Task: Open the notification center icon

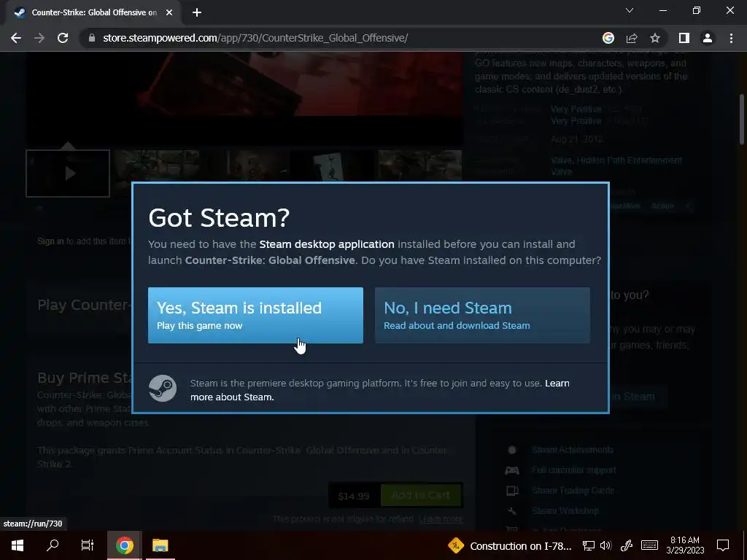Action: point(723,545)
